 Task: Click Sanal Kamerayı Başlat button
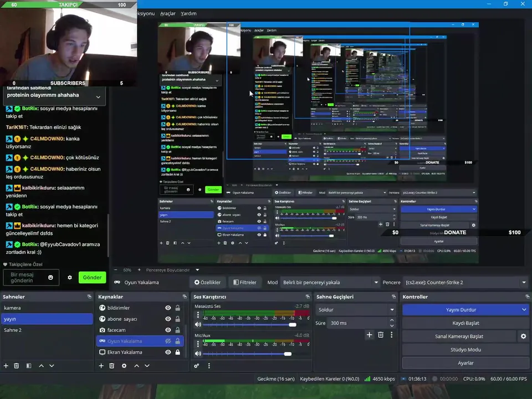pyautogui.click(x=459, y=336)
